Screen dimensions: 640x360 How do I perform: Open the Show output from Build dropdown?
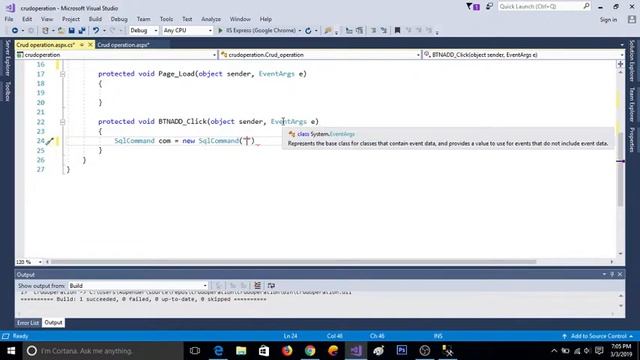point(138,286)
